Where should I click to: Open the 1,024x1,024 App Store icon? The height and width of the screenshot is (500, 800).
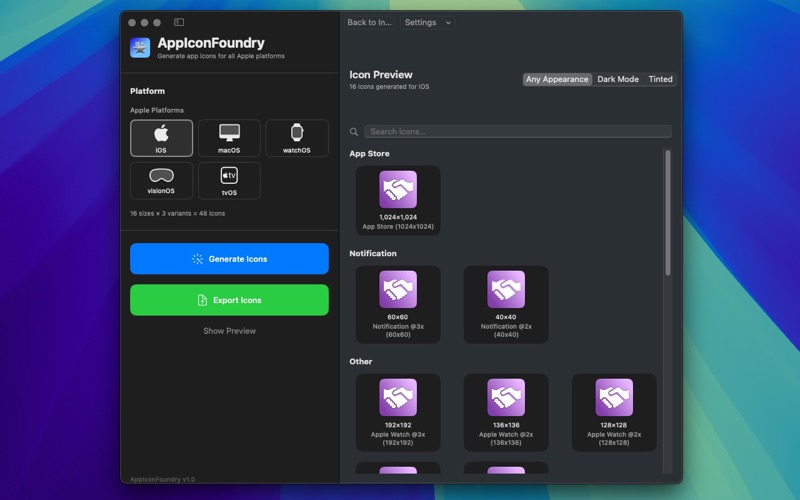click(398, 201)
